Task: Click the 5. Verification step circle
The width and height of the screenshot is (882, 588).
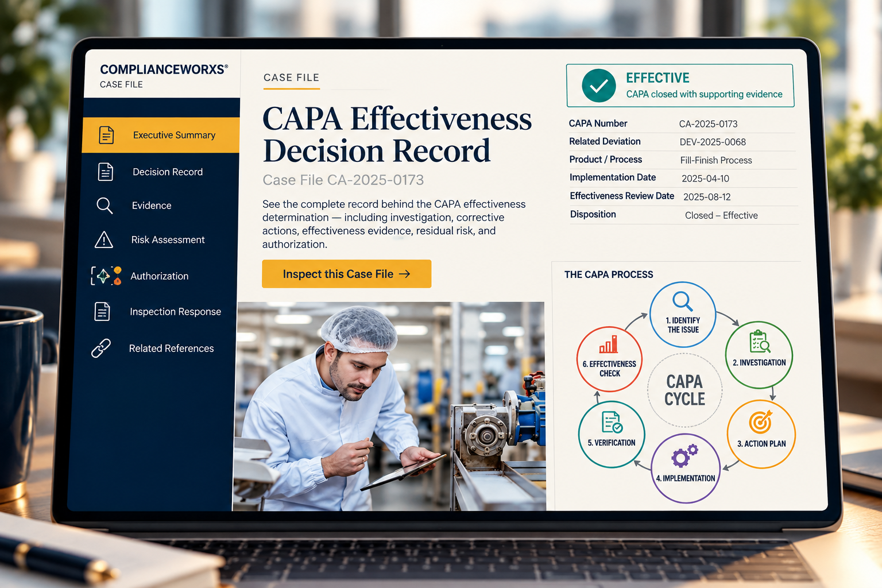Action: tap(612, 434)
